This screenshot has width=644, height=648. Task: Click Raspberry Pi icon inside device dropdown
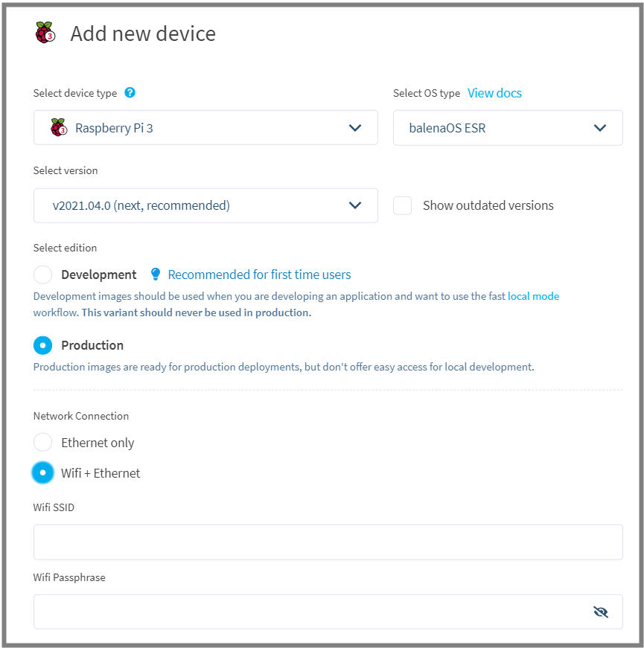(x=58, y=128)
